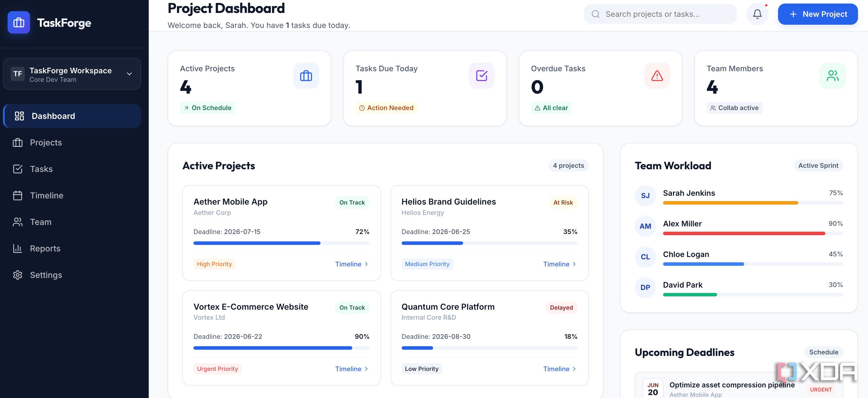Click the Collab active tag
The height and width of the screenshot is (398, 868).
click(x=734, y=108)
